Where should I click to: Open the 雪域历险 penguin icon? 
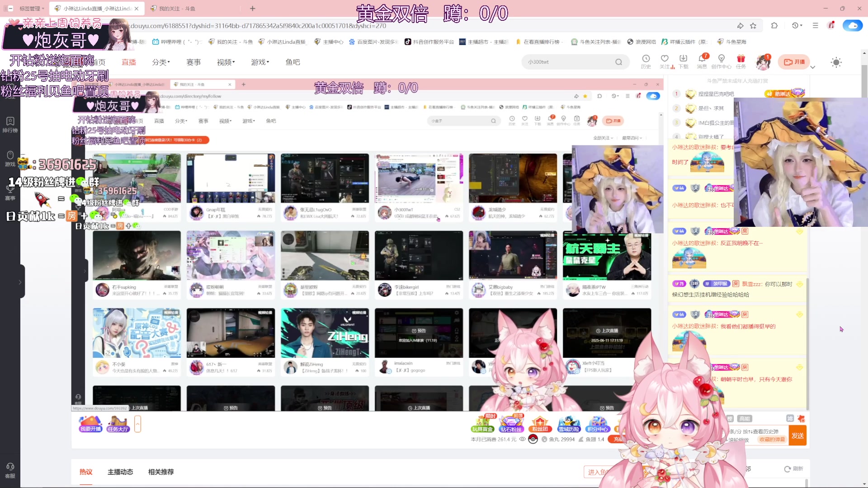(x=569, y=425)
